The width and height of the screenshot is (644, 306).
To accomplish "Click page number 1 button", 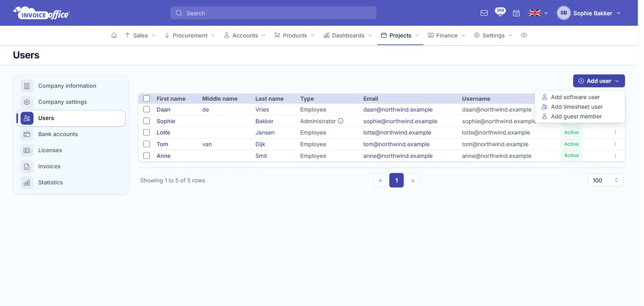I will click(397, 180).
